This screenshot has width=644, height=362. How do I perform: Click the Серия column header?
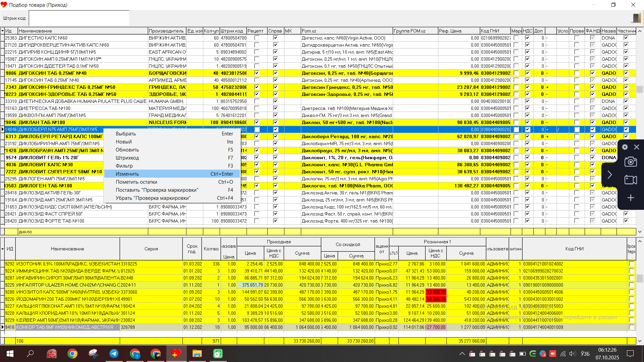[x=151, y=249]
